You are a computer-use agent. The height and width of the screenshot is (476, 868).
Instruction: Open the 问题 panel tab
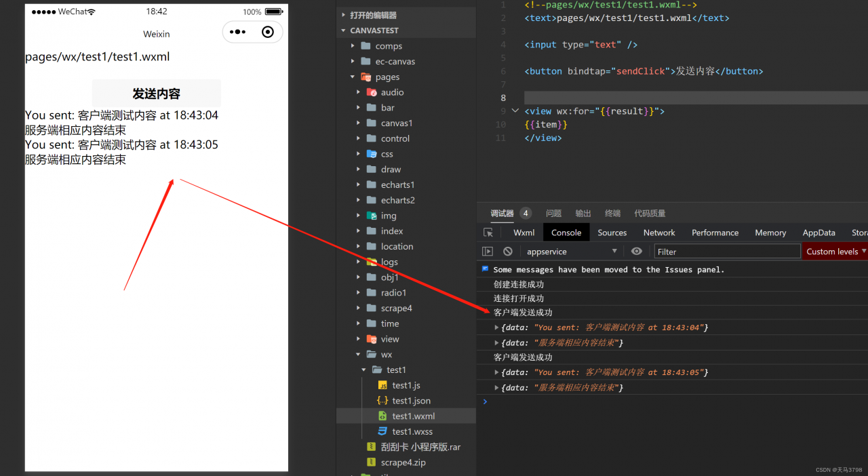point(554,213)
